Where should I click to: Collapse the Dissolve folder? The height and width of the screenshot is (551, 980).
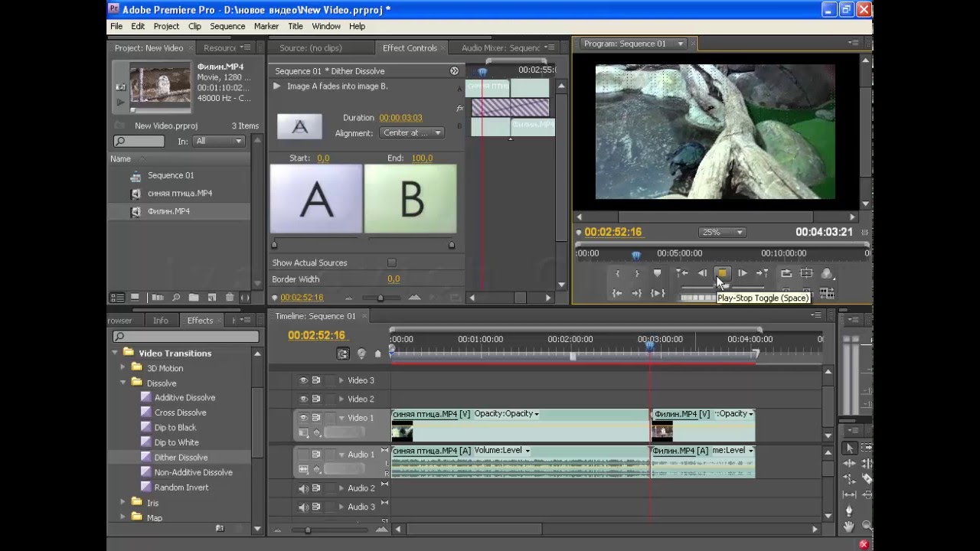122,383
